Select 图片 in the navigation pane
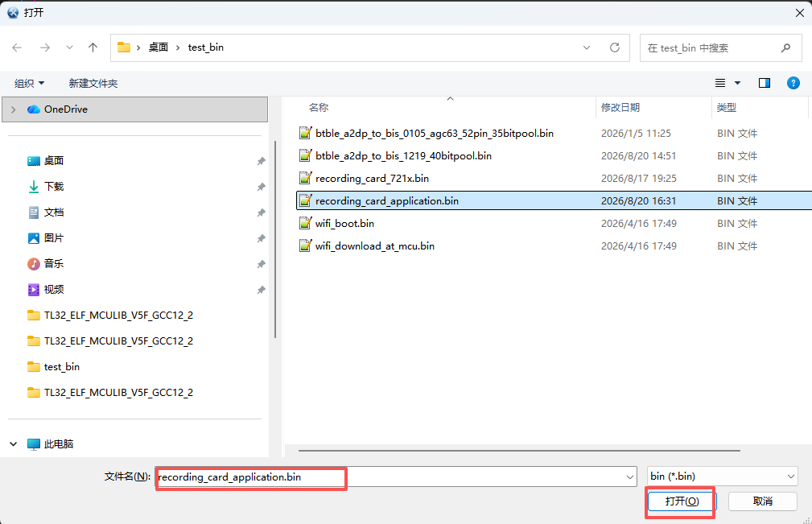812x524 pixels. tap(54, 238)
